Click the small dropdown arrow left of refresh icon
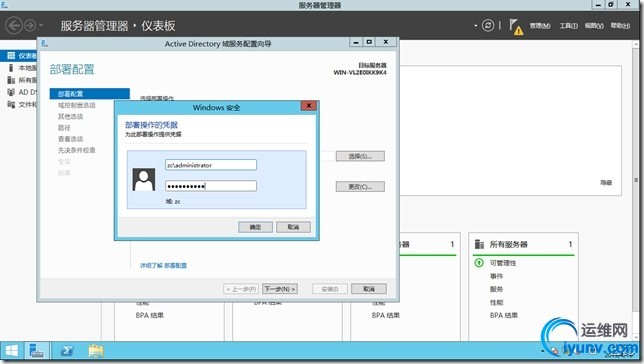Image resolution: width=644 pixels, height=364 pixels. (x=476, y=25)
